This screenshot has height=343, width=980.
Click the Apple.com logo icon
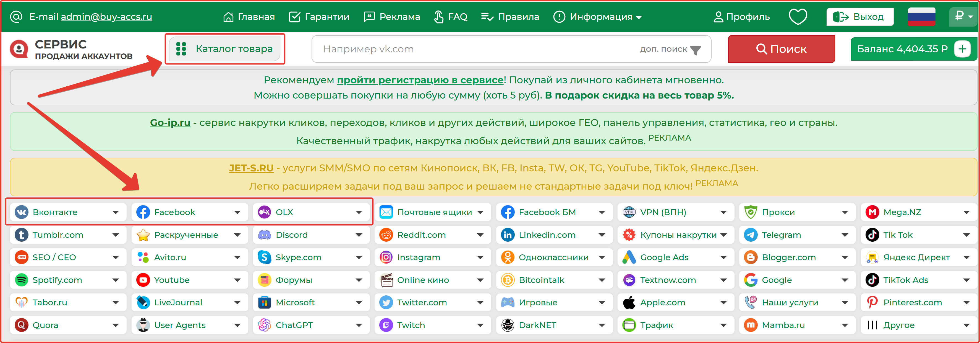click(x=629, y=303)
